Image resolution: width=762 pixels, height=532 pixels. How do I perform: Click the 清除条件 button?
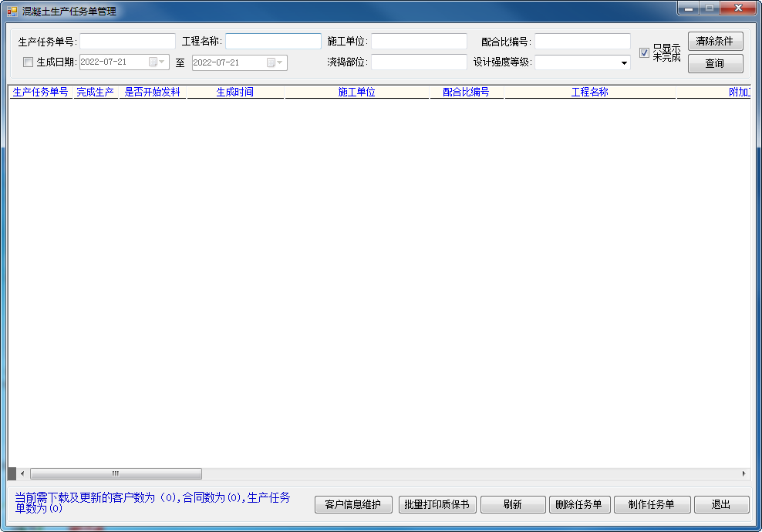tap(715, 42)
